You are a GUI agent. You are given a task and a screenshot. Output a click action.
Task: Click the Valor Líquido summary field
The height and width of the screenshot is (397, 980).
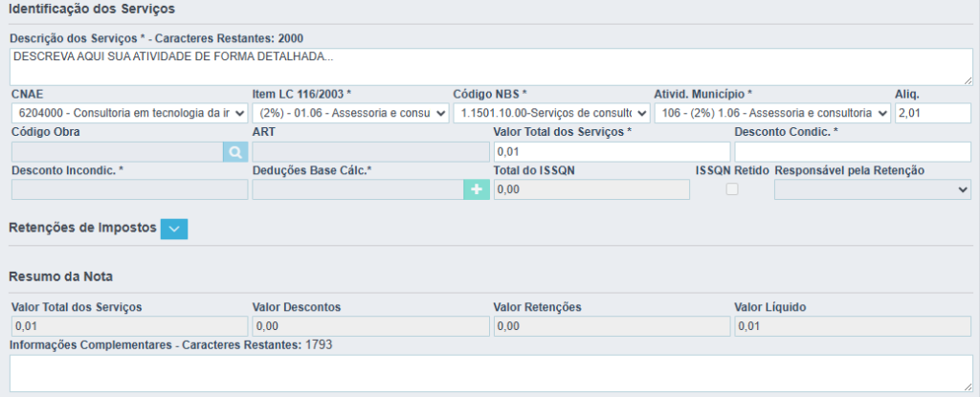(x=853, y=326)
